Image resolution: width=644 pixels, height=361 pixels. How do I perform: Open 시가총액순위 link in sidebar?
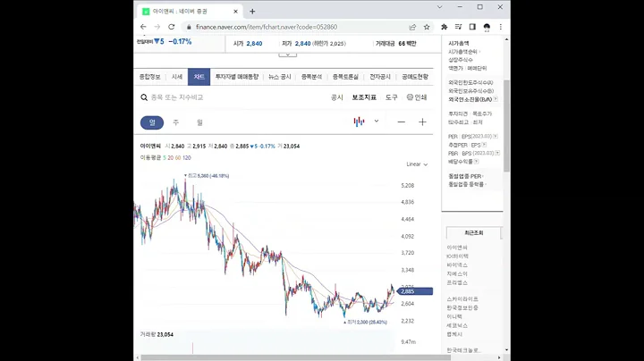click(463, 52)
